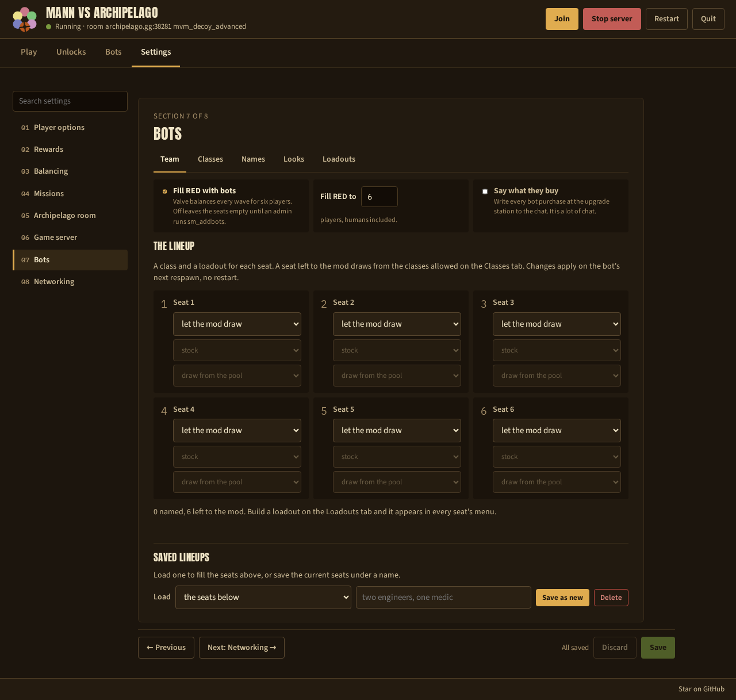Switch to the Unlocks tab

click(x=71, y=52)
